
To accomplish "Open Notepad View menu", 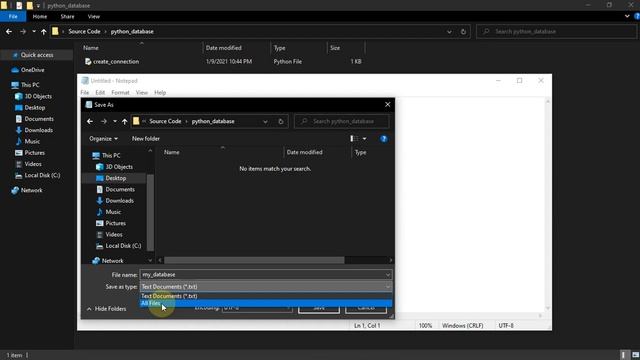I will 142,93.
